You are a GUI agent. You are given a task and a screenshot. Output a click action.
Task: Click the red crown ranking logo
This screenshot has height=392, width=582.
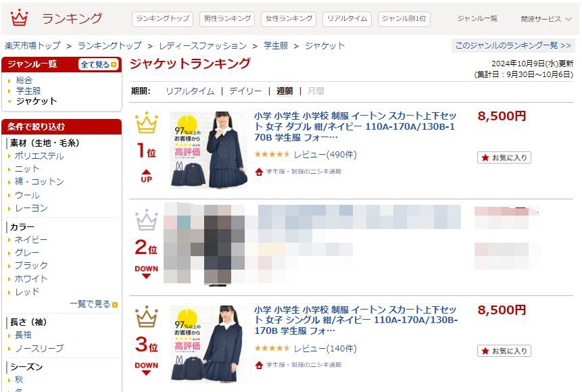tap(20, 18)
